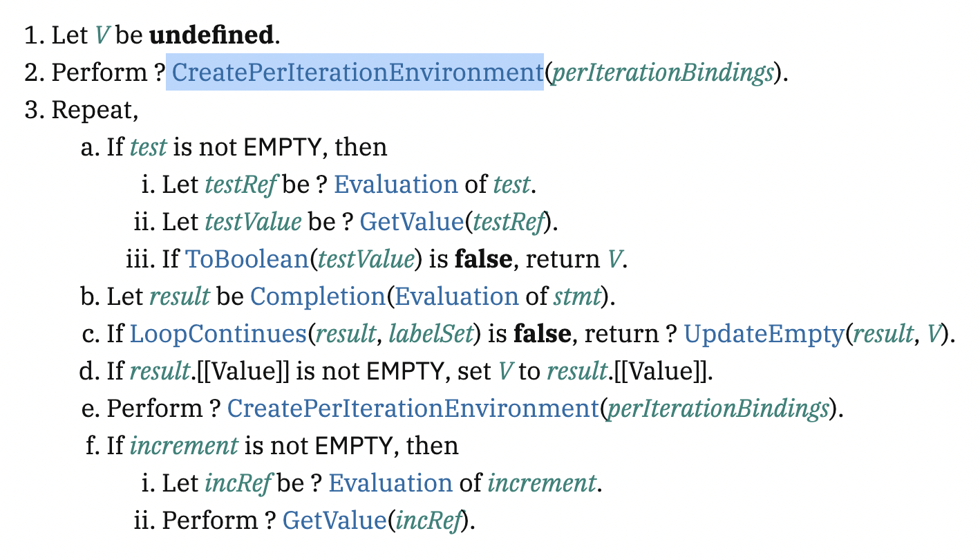Image resolution: width=980 pixels, height=560 pixels.
Task: Open the GetValue link for incRef
Action: tap(334, 521)
